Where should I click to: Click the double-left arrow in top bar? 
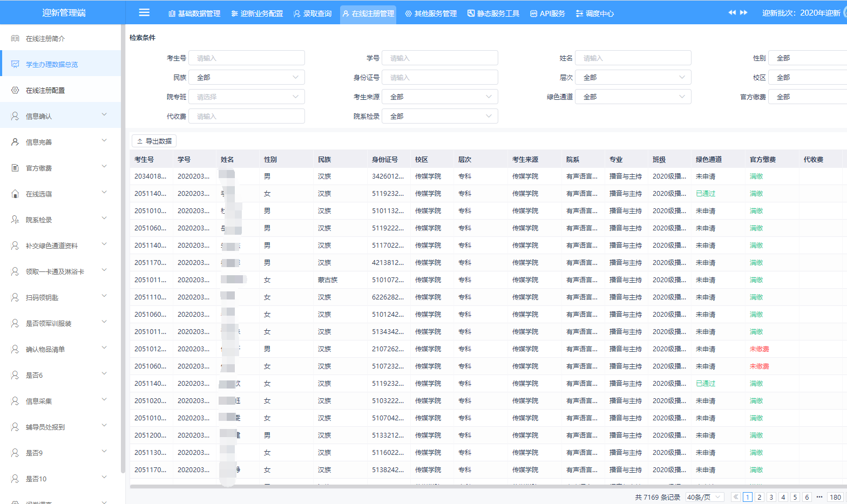tap(731, 12)
